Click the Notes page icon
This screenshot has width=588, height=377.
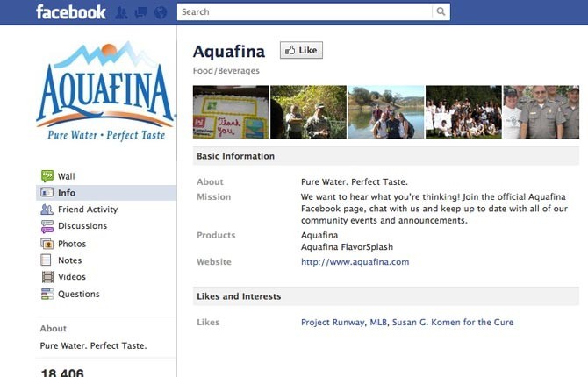(x=46, y=260)
